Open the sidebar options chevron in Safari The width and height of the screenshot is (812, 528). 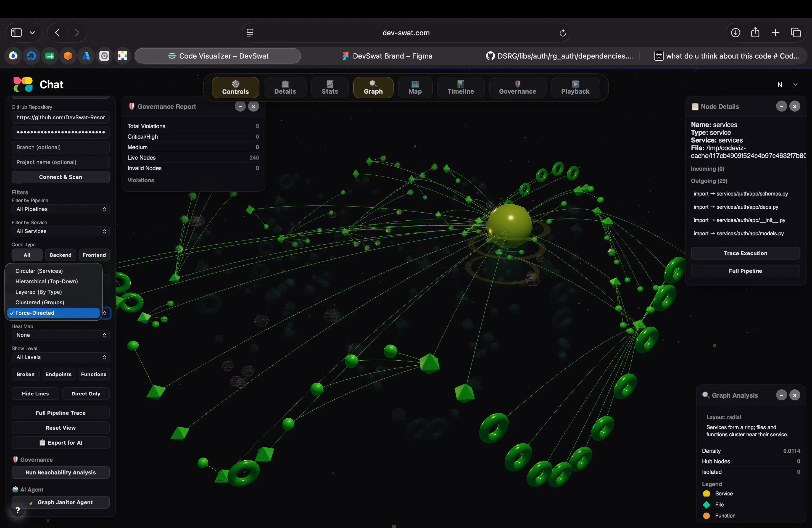click(32, 33)
